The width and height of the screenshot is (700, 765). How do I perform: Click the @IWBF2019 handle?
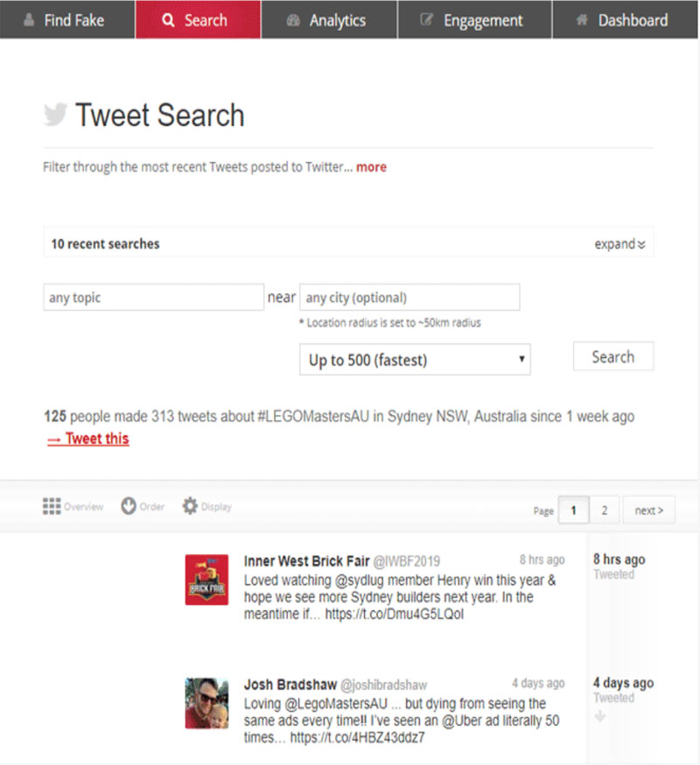tap(406, 562)
